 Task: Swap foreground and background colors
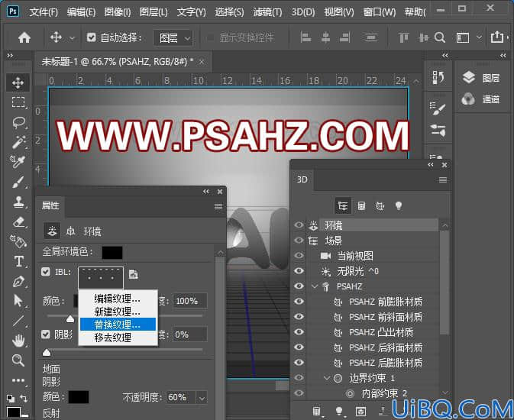24,398
